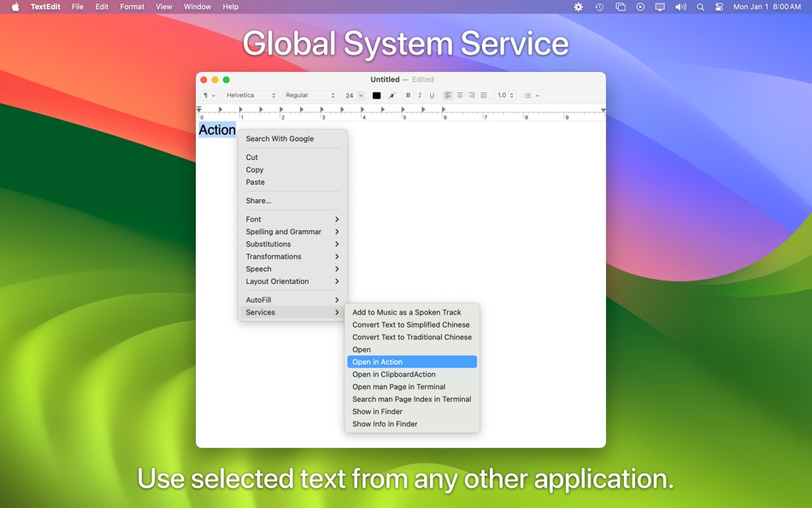
Task: Open the File menu
Action: (x=78, y=7)
